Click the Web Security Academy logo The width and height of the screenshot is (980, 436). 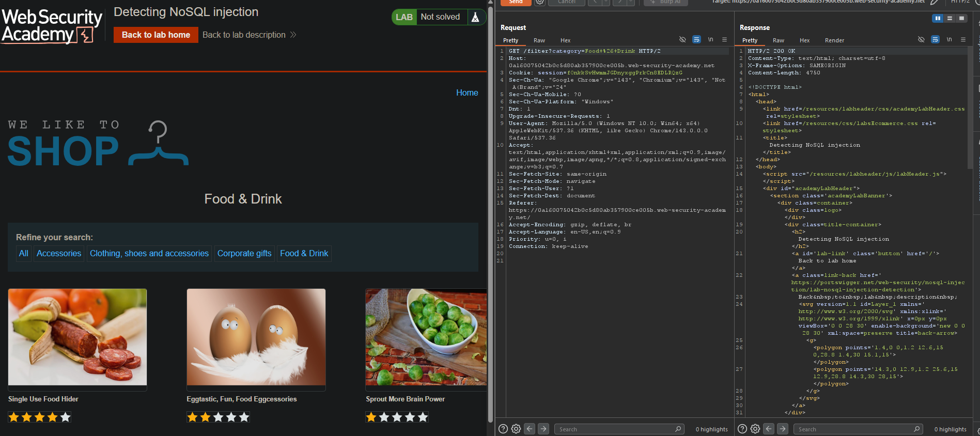pyautogui.click(x=52, y=25)
